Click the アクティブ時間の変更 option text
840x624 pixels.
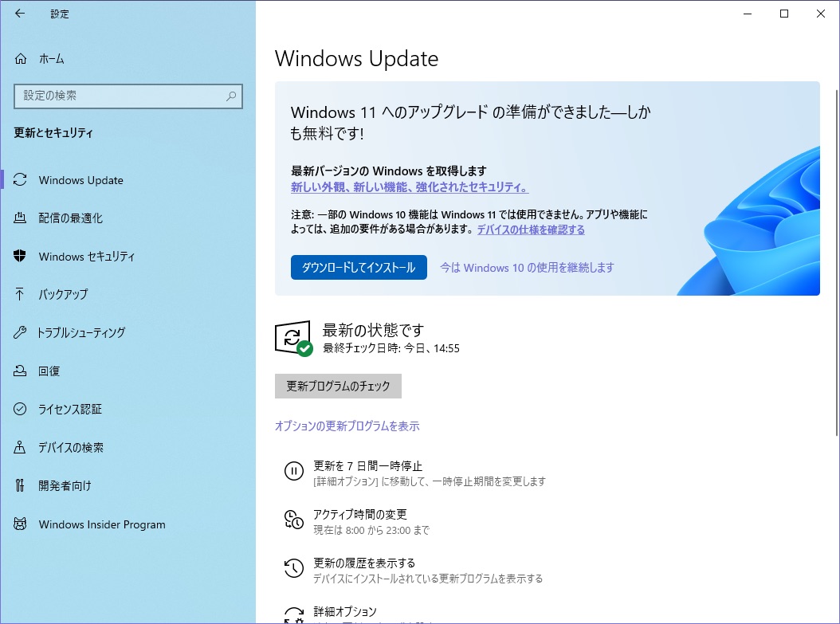pyautogui.click(x=360, y=515)
